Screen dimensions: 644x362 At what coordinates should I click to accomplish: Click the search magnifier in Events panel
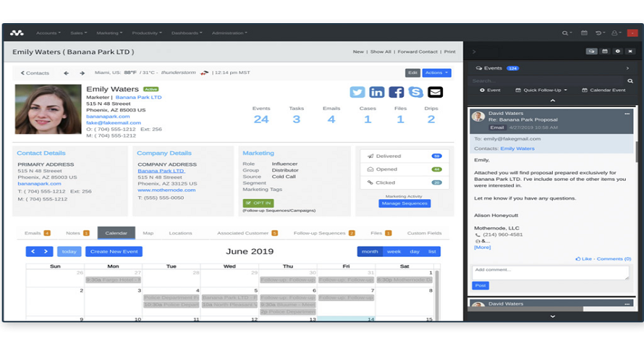tap(630, 81)
